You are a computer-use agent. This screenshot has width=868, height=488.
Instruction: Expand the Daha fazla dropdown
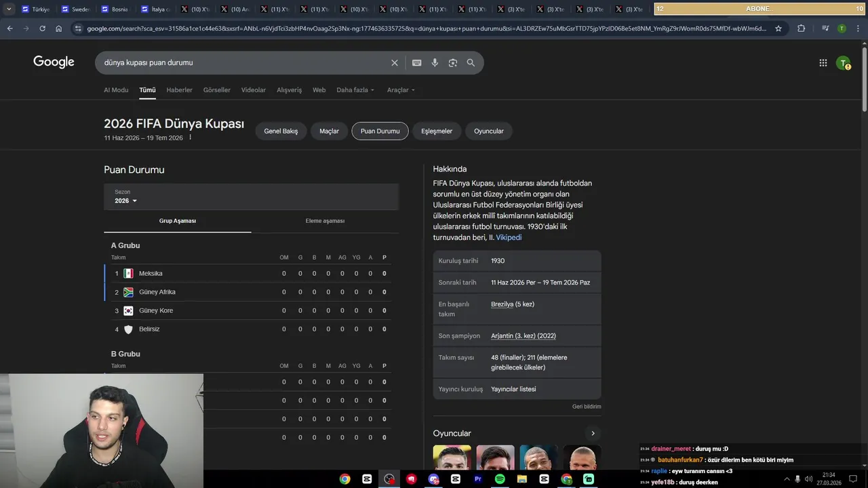pyautogui.click(x=355, y=90)
